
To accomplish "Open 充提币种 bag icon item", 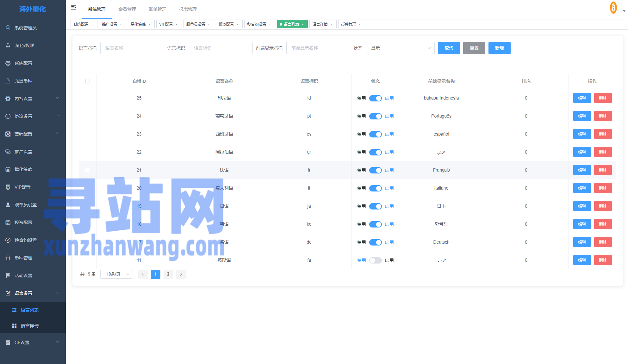I will click(x=8, y=81).
